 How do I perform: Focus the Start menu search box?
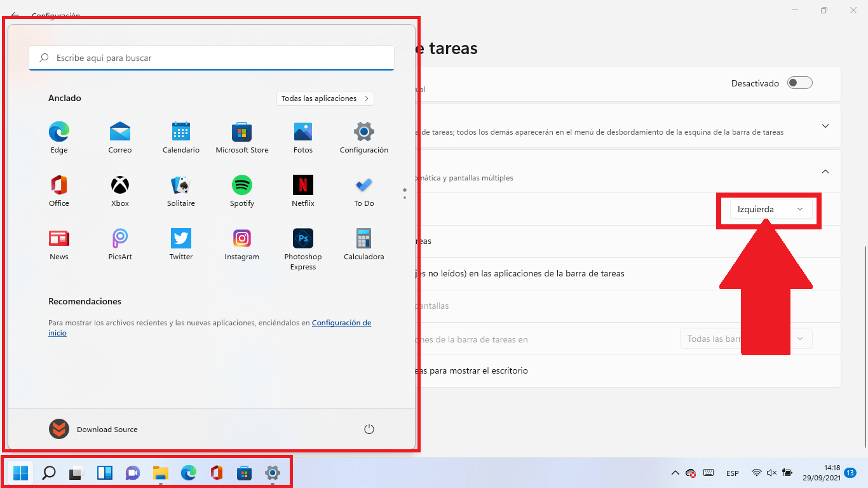click(212, 58)
